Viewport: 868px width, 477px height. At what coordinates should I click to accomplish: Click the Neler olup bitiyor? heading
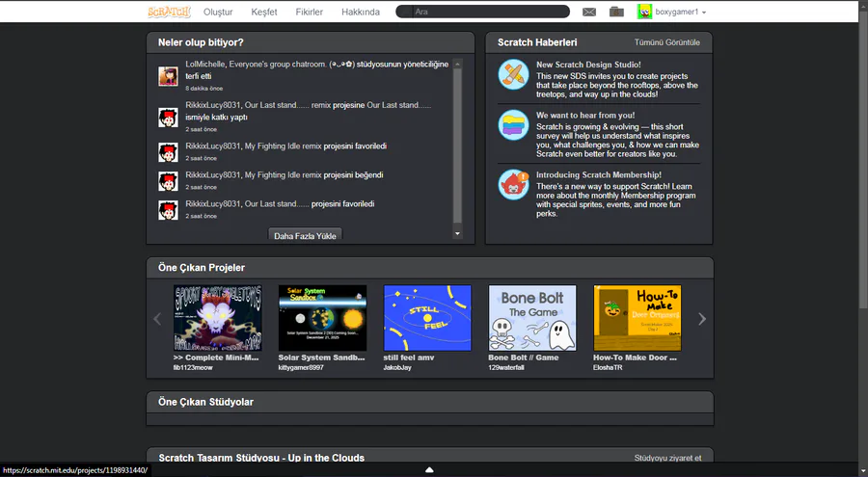tap(201, 42)
